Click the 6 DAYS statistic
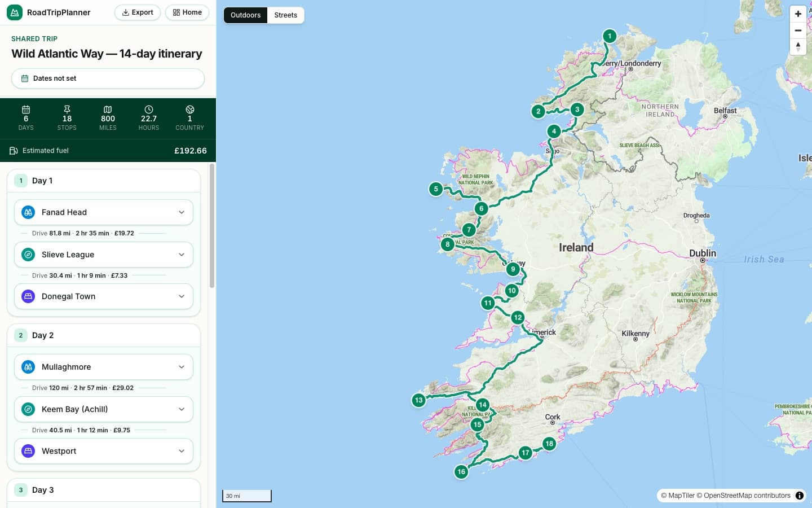 [x=26, y=119]
